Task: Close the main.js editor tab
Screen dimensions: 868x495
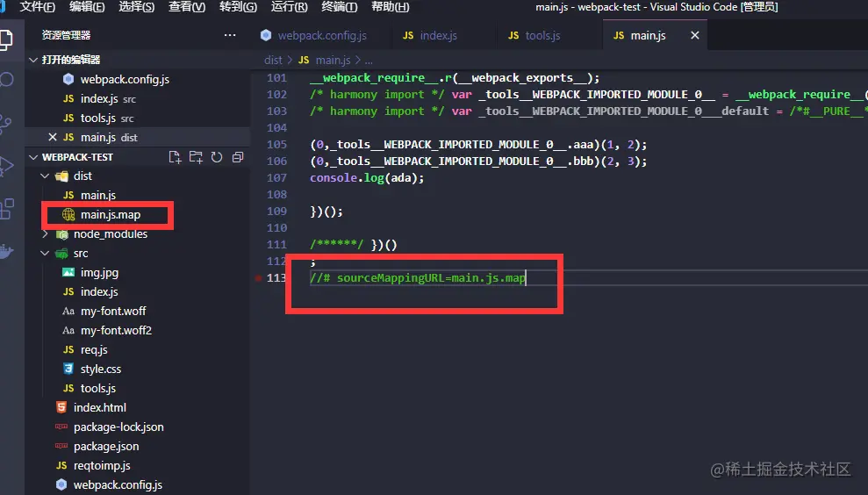Action: (x=695, y=35)
